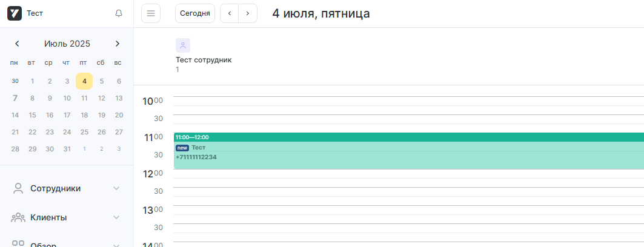Click the 12:00 hour label
Screen dimensions: 644x247
(153, 174)
